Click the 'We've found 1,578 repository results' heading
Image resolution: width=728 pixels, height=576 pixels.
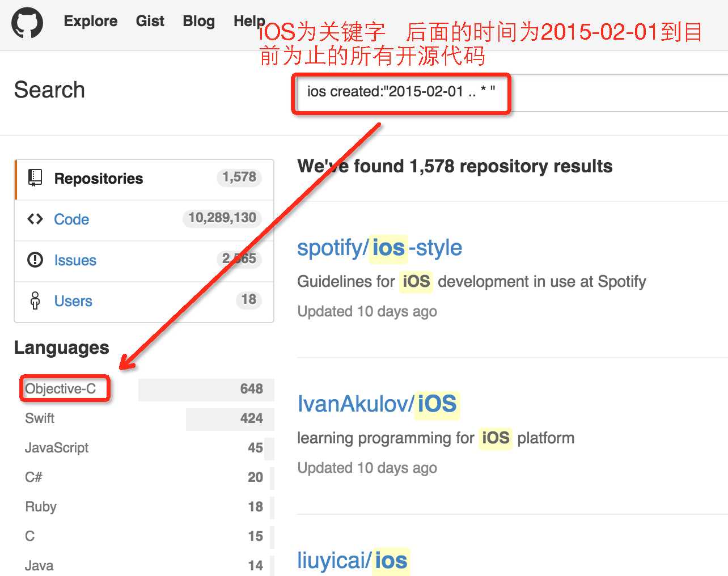(x=455, y=166)
